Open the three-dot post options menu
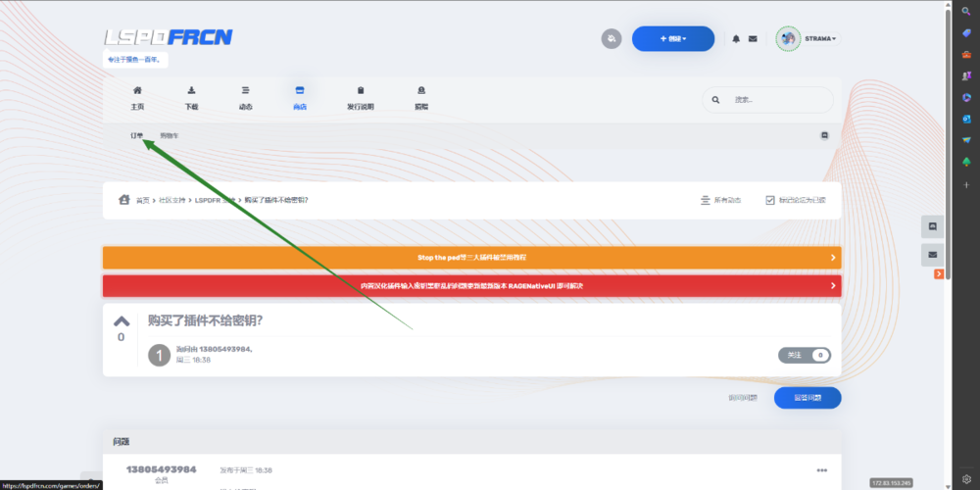The width and height of the screenshot is (980, 490). 821,469
